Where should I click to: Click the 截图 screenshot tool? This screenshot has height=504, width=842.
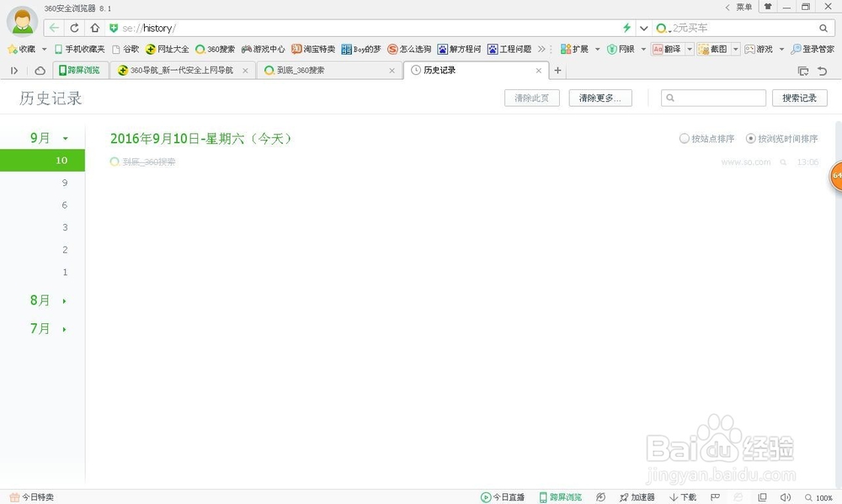point(712,49)
